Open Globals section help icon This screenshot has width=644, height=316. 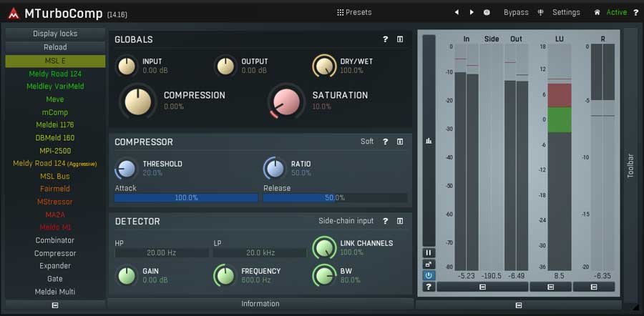[385, 39]
